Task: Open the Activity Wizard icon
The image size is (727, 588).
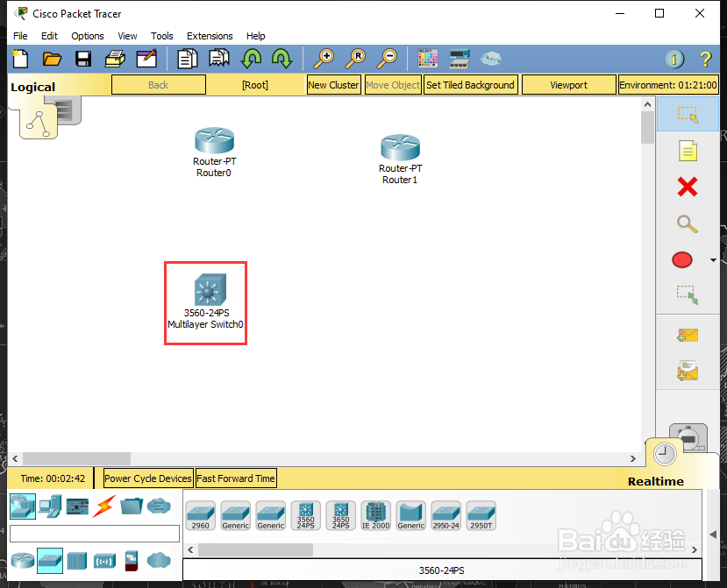Action: pos(146,59)
